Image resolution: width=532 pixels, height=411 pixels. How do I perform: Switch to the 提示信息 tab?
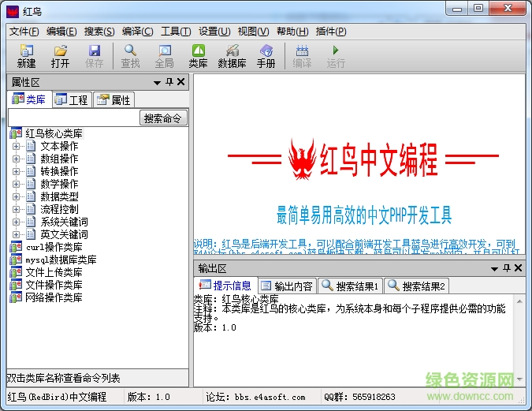click(225, 286)
